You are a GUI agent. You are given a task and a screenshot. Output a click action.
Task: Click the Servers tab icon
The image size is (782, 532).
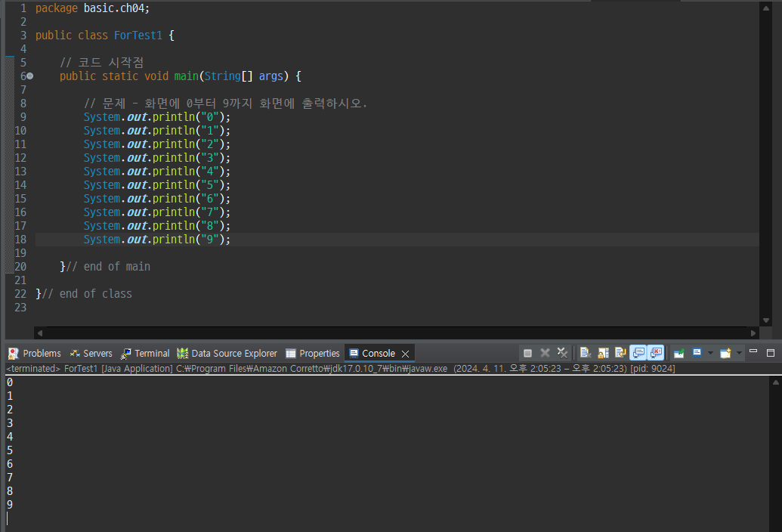pyautogui.click(x=75, y=354)
